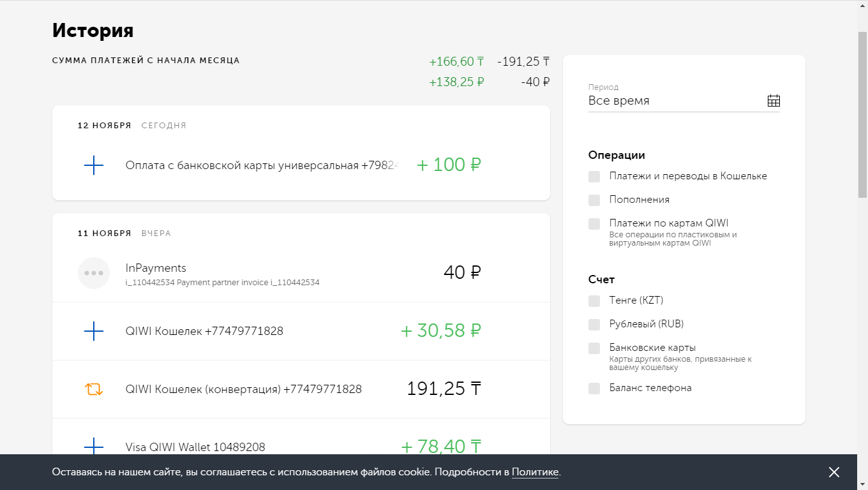Click the История page heading
868x490 pixels.
(x=93, y=31)
